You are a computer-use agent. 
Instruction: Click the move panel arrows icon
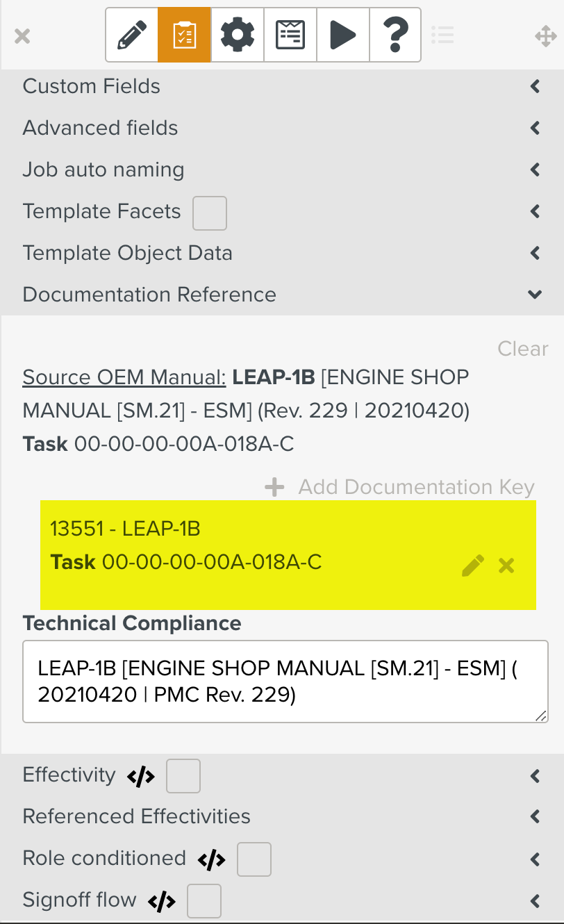[545, 36]
